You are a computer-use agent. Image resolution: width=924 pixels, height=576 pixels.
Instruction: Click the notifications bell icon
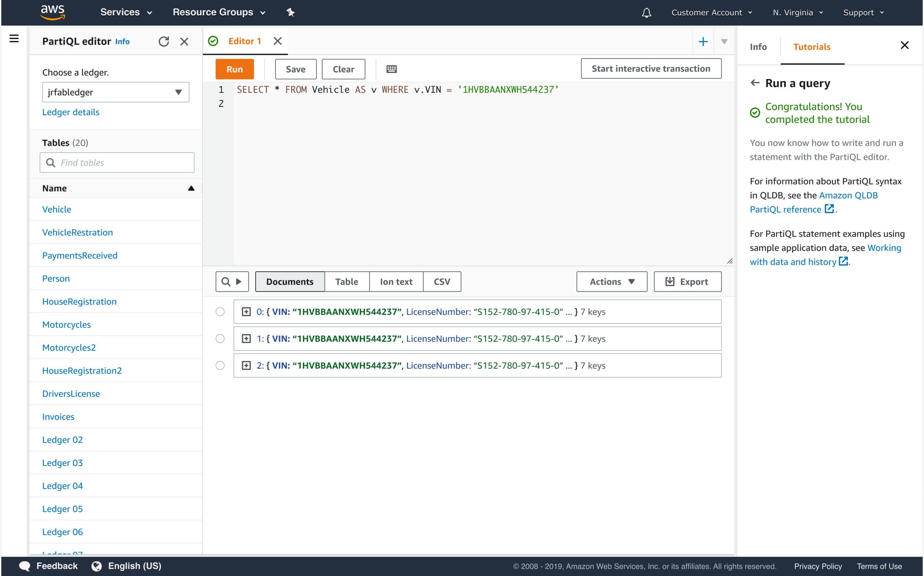(x=646, y=13)
